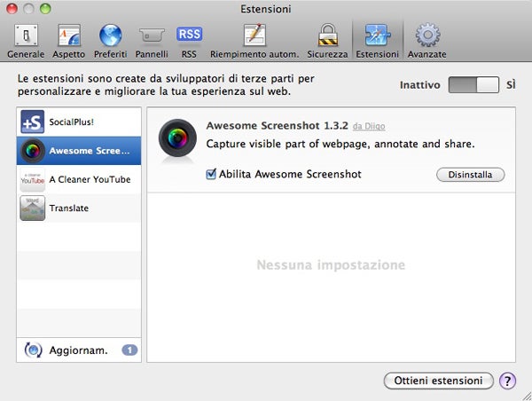Viewport: 532px width, 401px height.
Task: Open the Generale preferences pane
Action: (x=26, y=40)
